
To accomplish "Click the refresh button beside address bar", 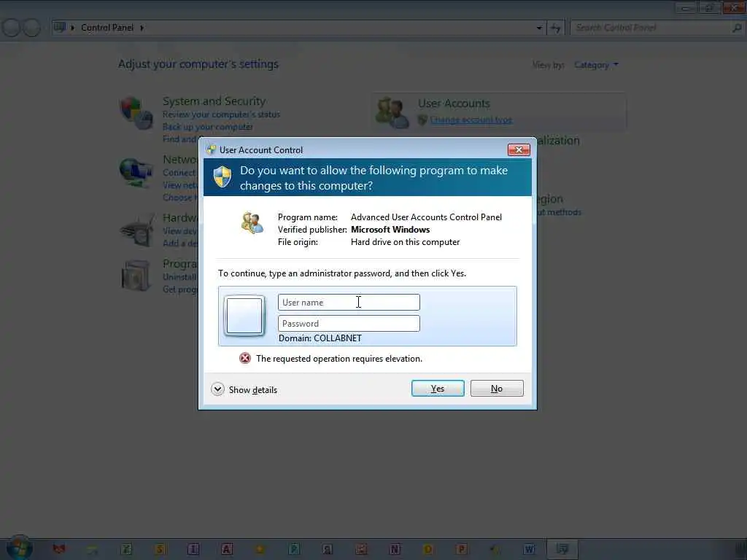I will [x=555, y=28].
